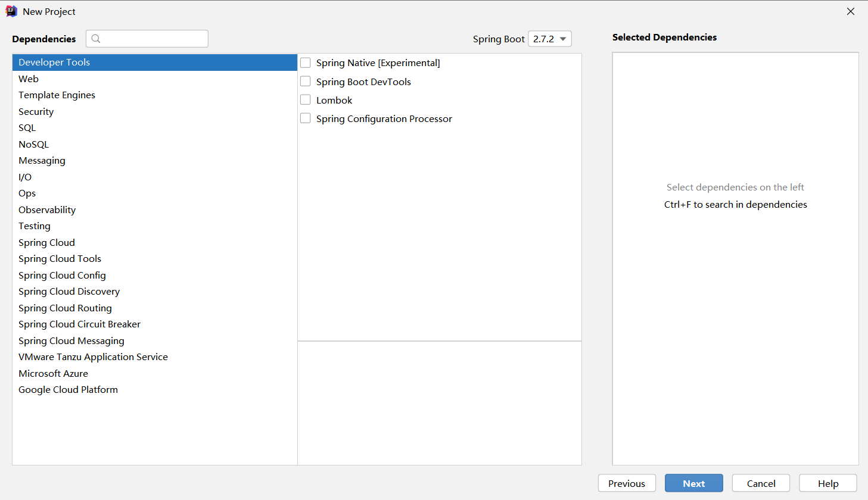Click the 'Ctrl+F to search in dependencies' hint
The width and height of the screenshot is (868, 500).
tap(736, 204)
